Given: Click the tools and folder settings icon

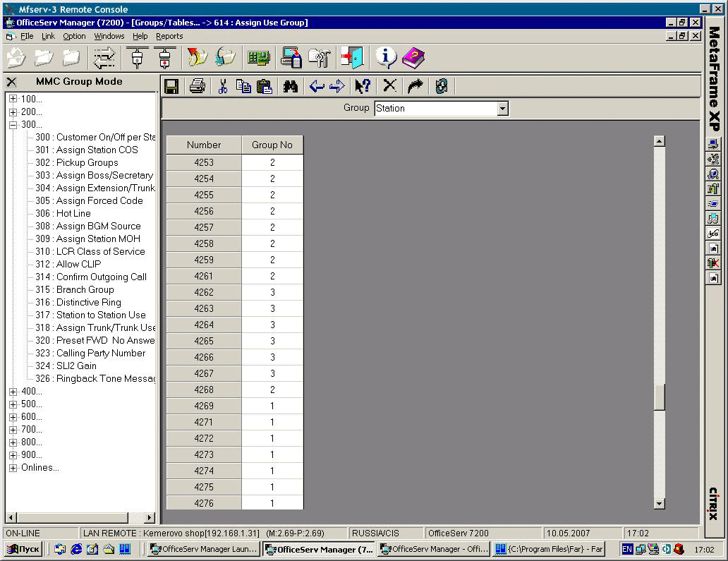Looking at the screenshot, I should (320, 58).
